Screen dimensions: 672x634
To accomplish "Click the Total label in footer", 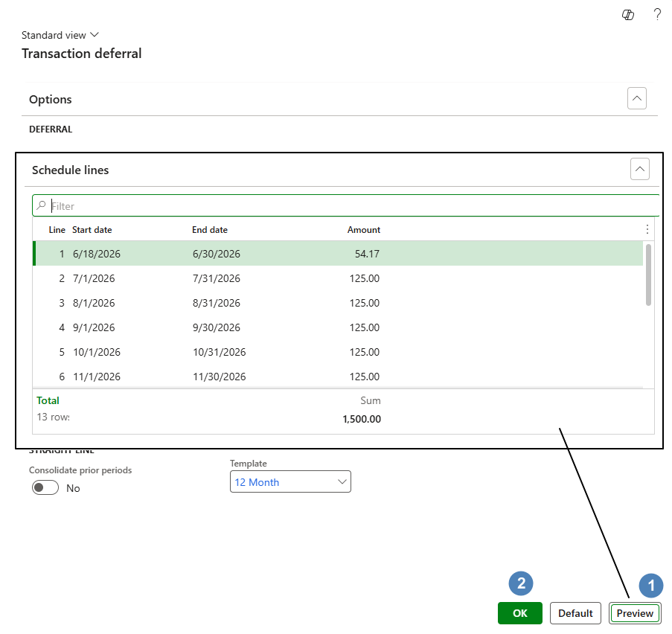I will click(48, 400).
